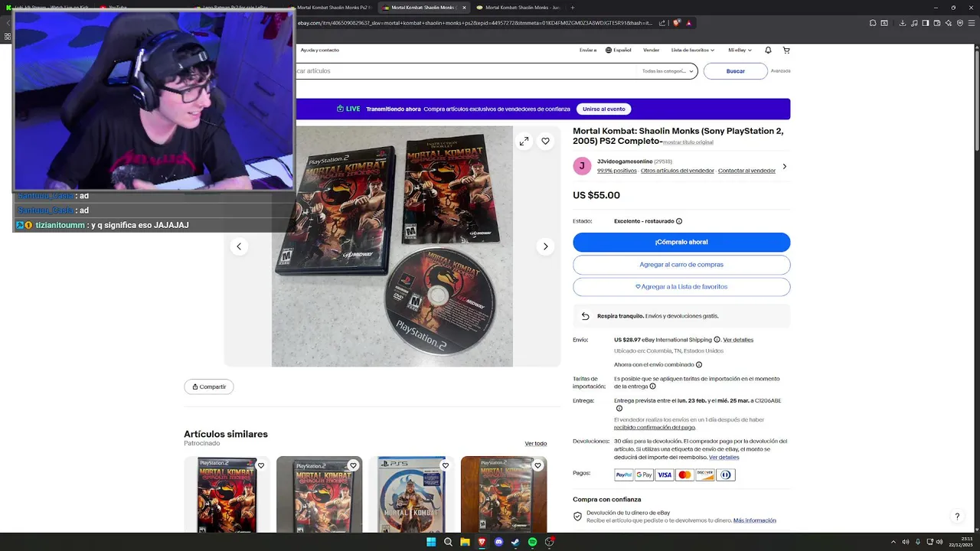Expand Lista de favoritos dropdown
This screenshot has height=551, width=980.
tap(693, 50)
